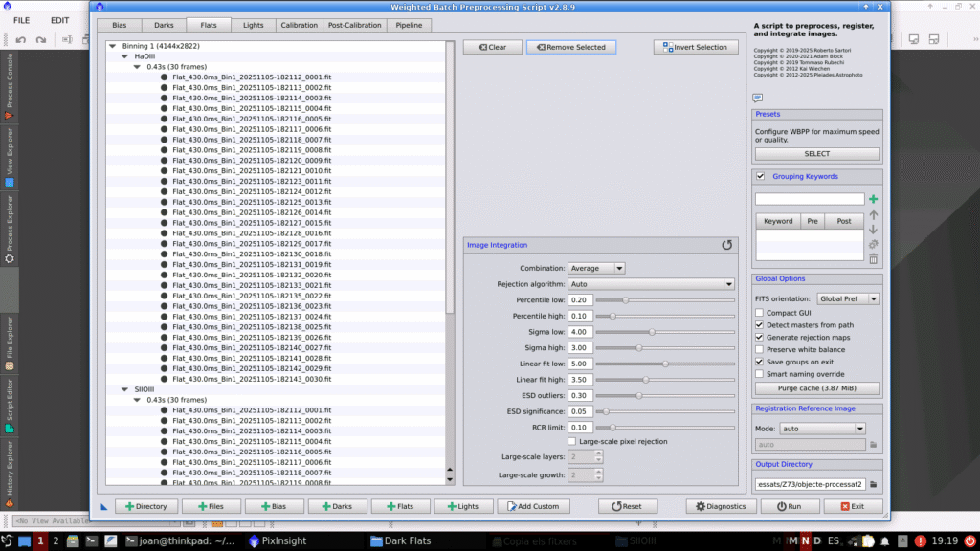This screenshot has width=980, height=551.
Task: Open the Combination dropdown set to Average
Action: [596, 269]
